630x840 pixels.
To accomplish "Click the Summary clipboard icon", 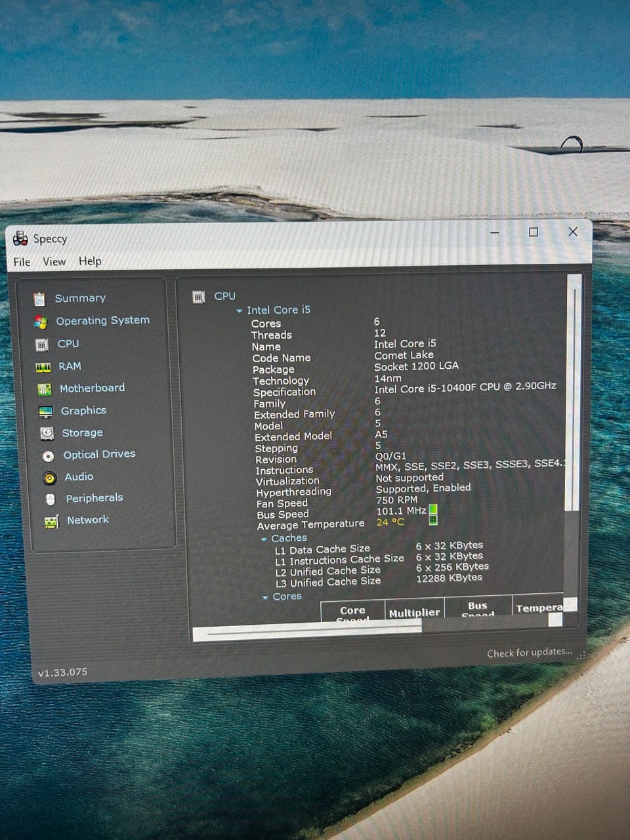I will click(39, 299).
